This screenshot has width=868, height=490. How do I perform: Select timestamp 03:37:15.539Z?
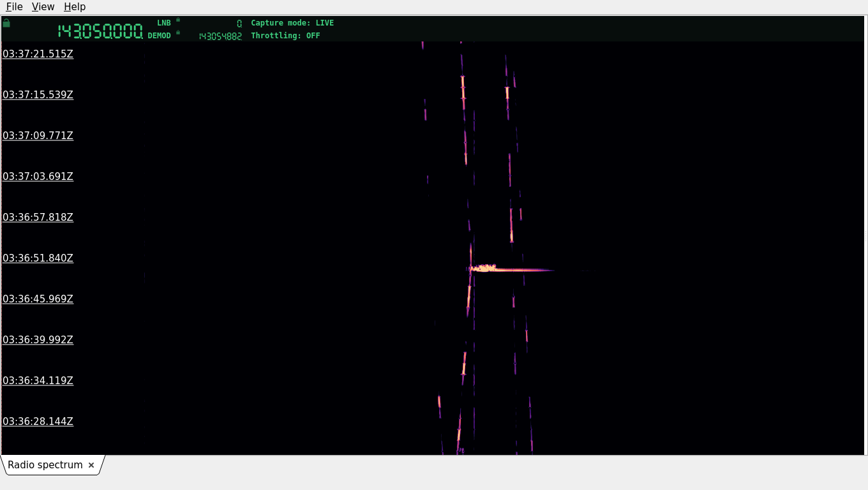[x=38, y=95]
